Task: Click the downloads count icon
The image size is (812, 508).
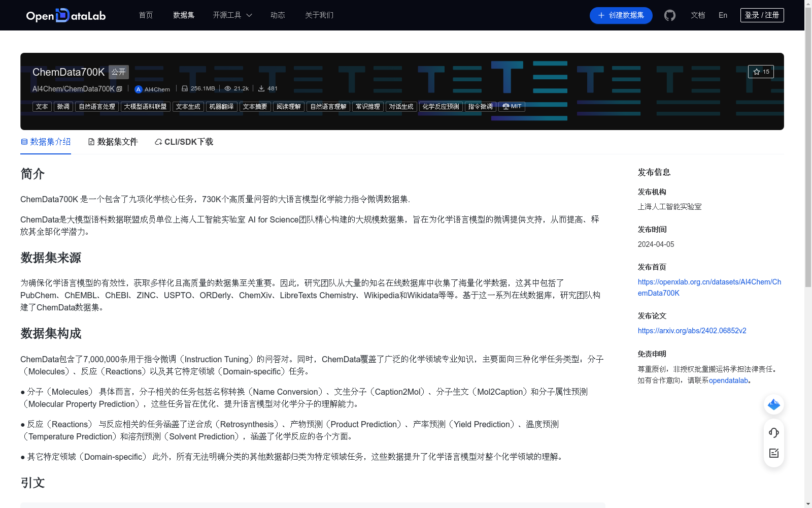Action: pyautogui.click(x=261, y=88)
